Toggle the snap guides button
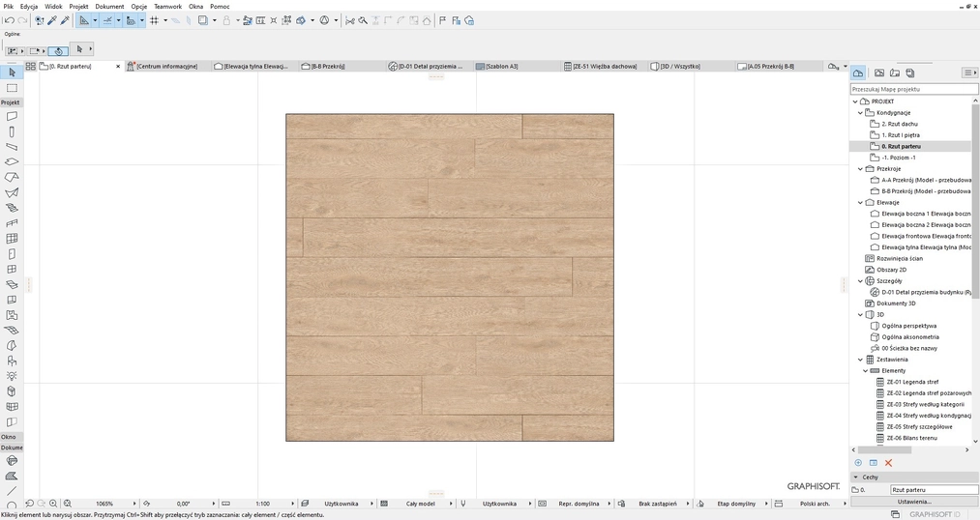980x520 pixels. (x=107, y=20)
